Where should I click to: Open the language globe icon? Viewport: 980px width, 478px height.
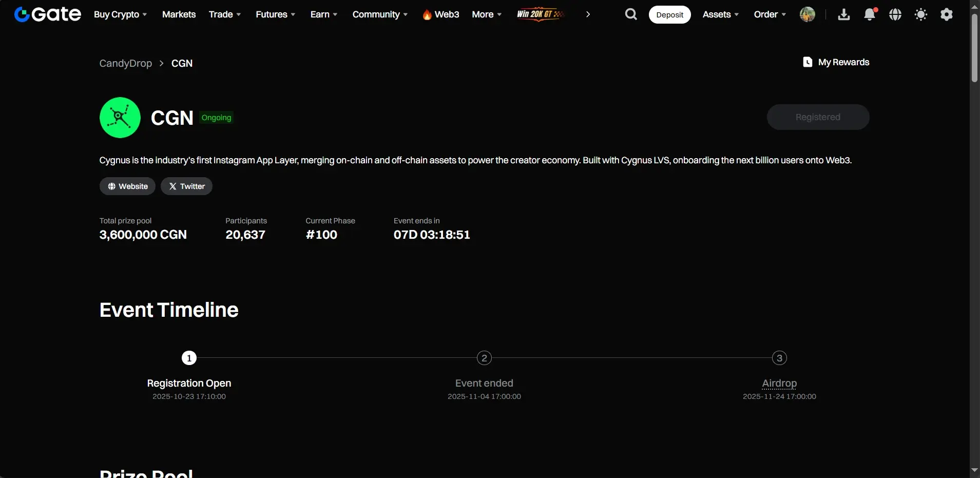coord(895,14)
